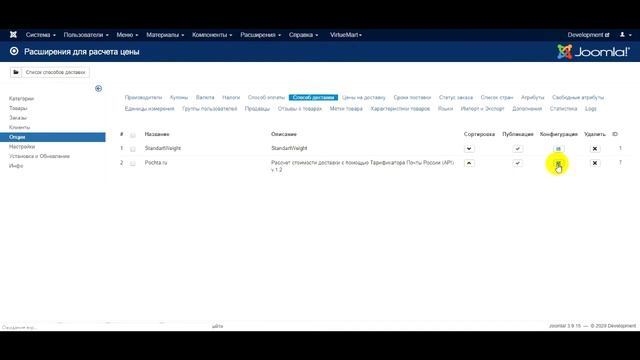Viewport: 640px width, 360px height.
Task: Tick the select-all checkbox in table header
Action: (x=133, y=135)
